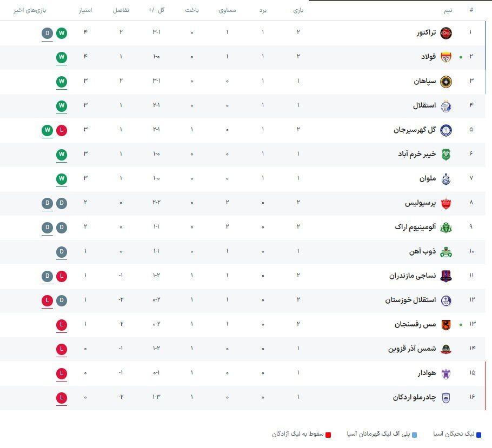Click the ذوب آهن tractor-style club icon
The width and height of the screenshot is (492, 448).
pyautogui.click(x=447, y=252)
